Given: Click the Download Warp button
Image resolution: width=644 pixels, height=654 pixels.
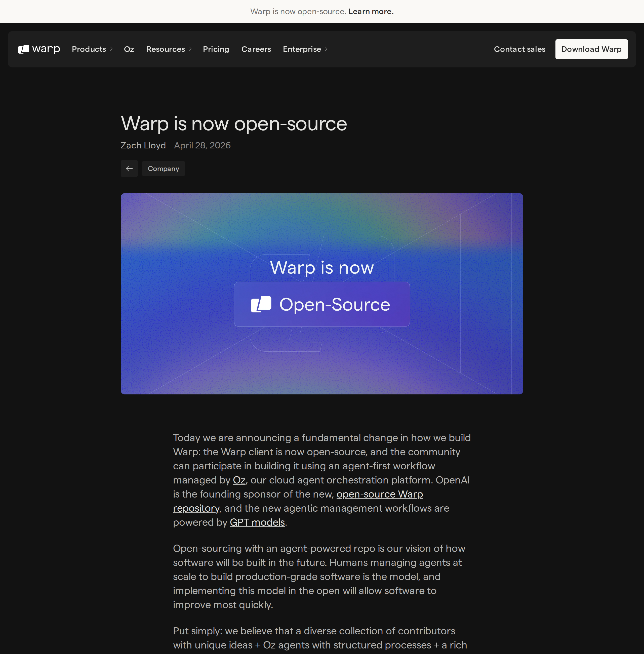Looking at the screenshot, I should tap(592, 49).
